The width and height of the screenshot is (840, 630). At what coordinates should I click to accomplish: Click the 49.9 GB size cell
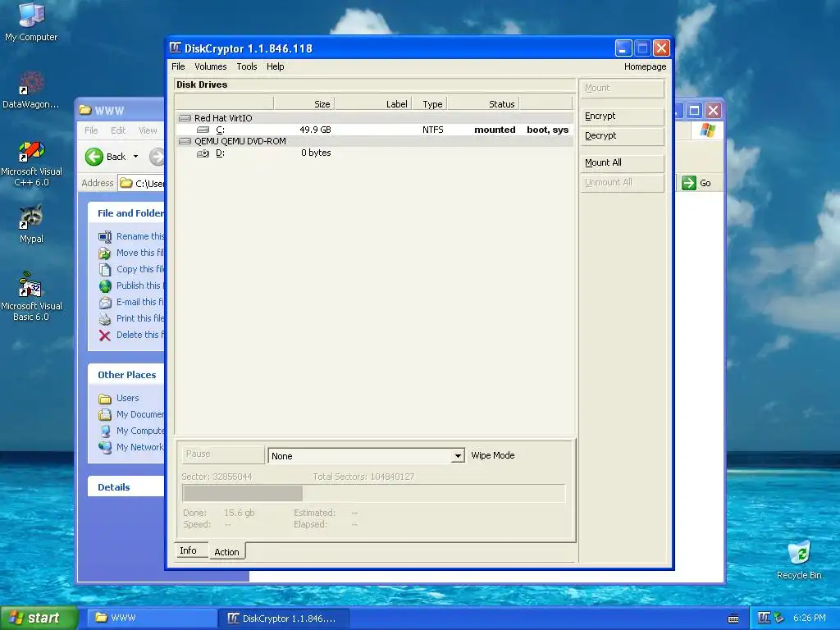pos(315,130)
